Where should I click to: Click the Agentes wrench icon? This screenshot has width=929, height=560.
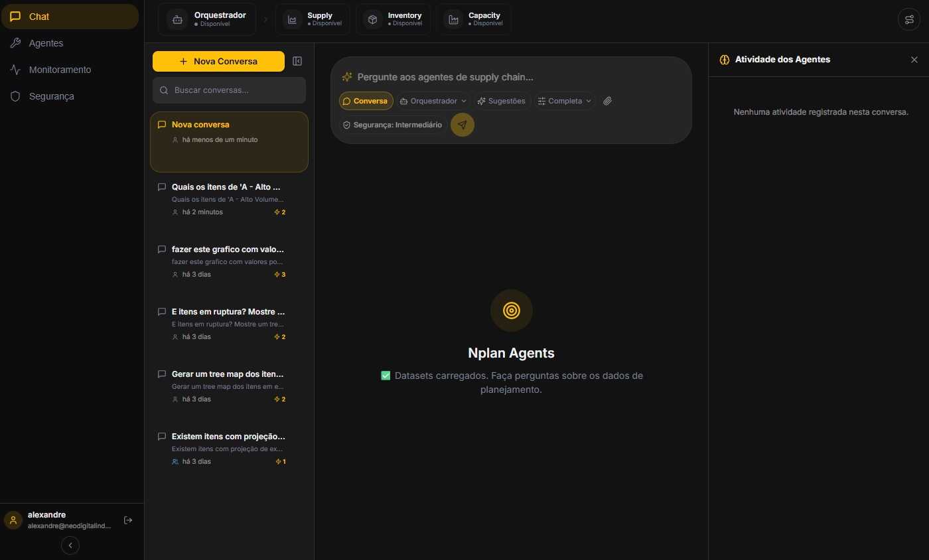tap(15, 43)
